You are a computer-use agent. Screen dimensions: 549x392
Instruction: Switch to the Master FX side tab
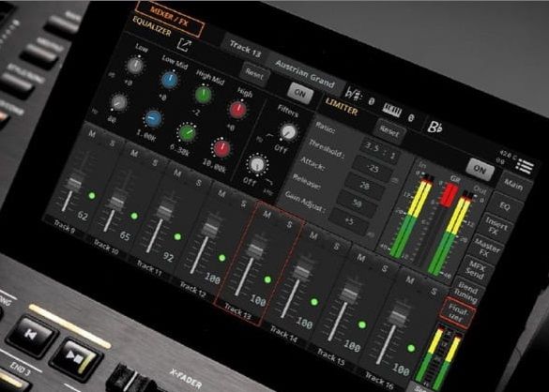(486, 249)
